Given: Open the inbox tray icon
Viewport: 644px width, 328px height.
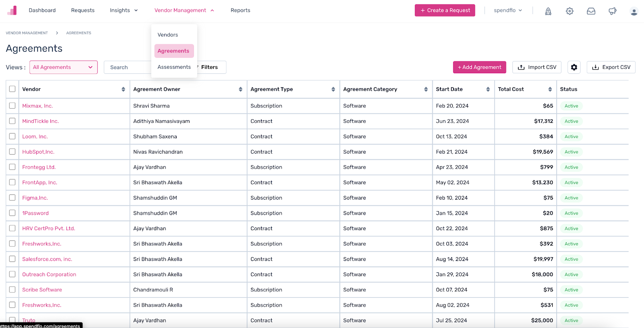Looking at the screenshot, I should coord(591,11).
